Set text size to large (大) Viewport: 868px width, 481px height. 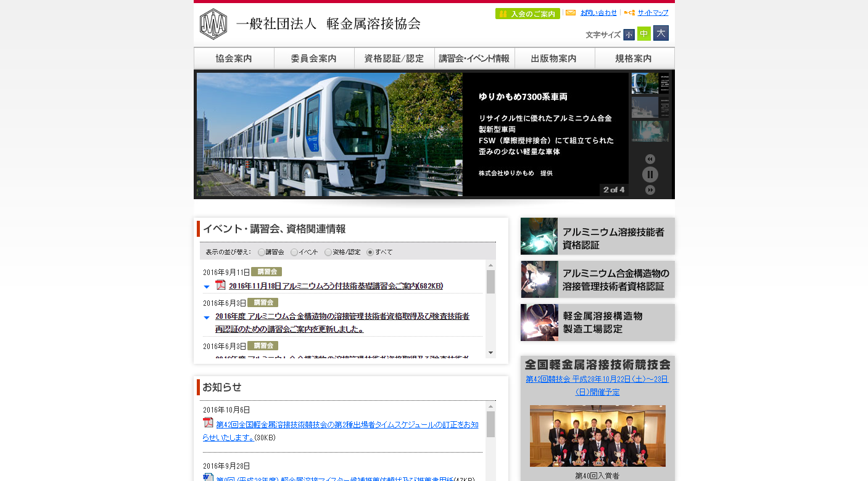point(661,33)
